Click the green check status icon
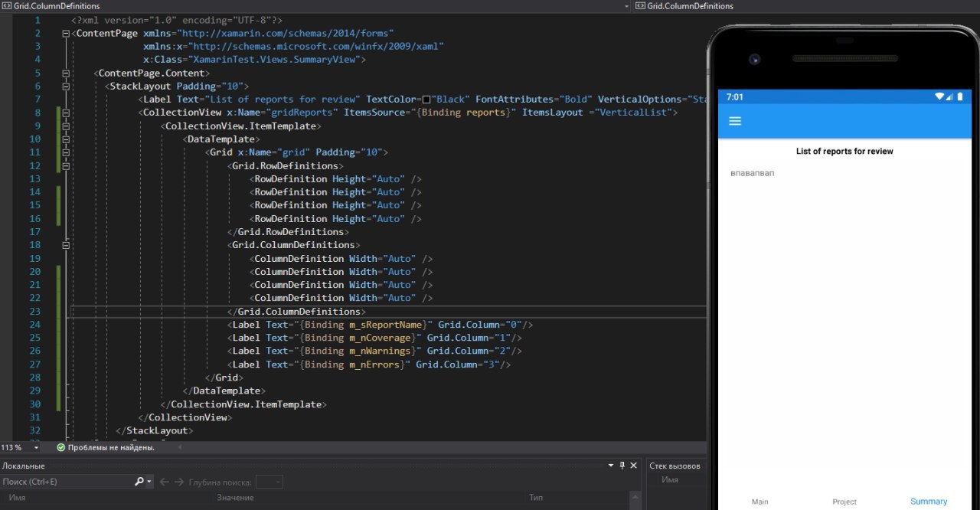 [60, 447]
